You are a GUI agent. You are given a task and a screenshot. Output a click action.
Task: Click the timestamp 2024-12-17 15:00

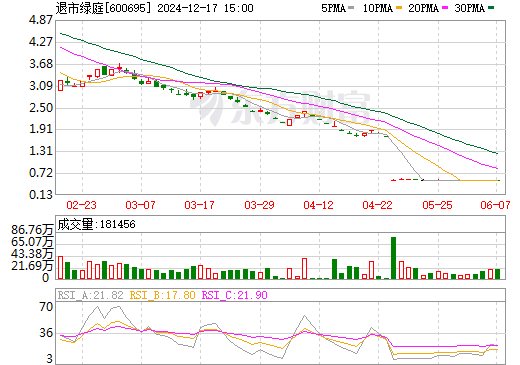[x=205, y=8]
